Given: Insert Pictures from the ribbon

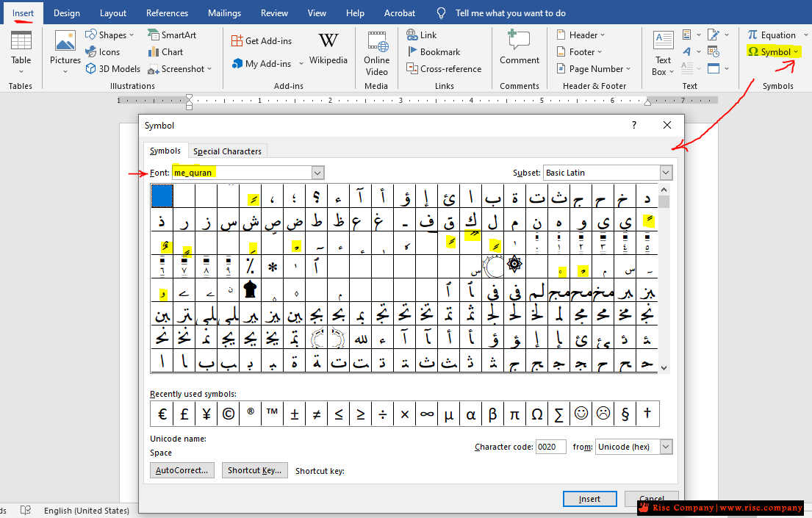Looking at the screenshot, I should coord(65,52).
